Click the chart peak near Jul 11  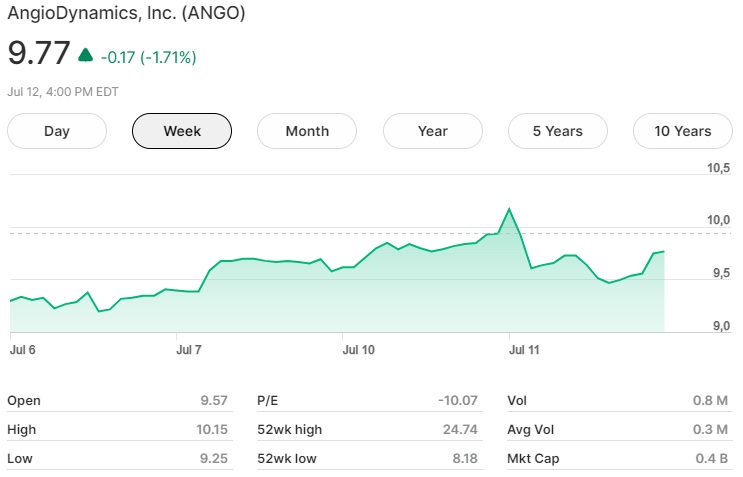509,208
